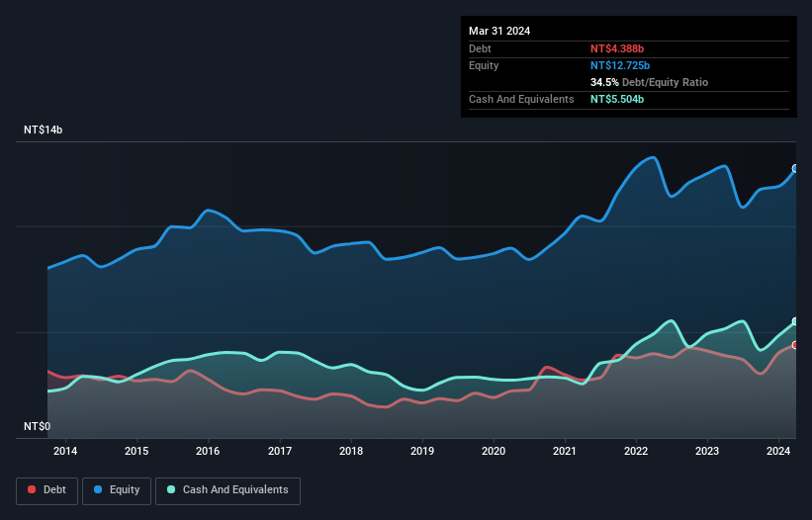
Task: Select the blue Equity endpoint marker
Action: pyautogui.click(x=795, y=169)
